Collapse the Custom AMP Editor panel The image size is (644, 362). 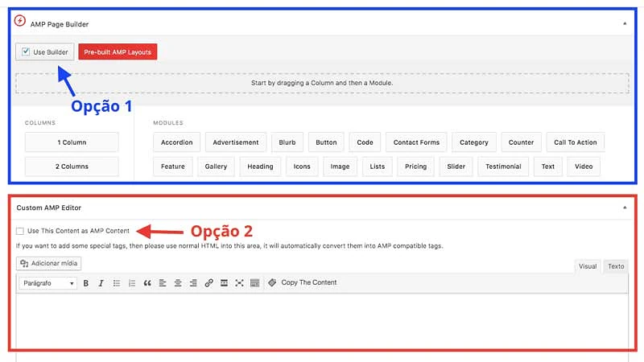625,208
